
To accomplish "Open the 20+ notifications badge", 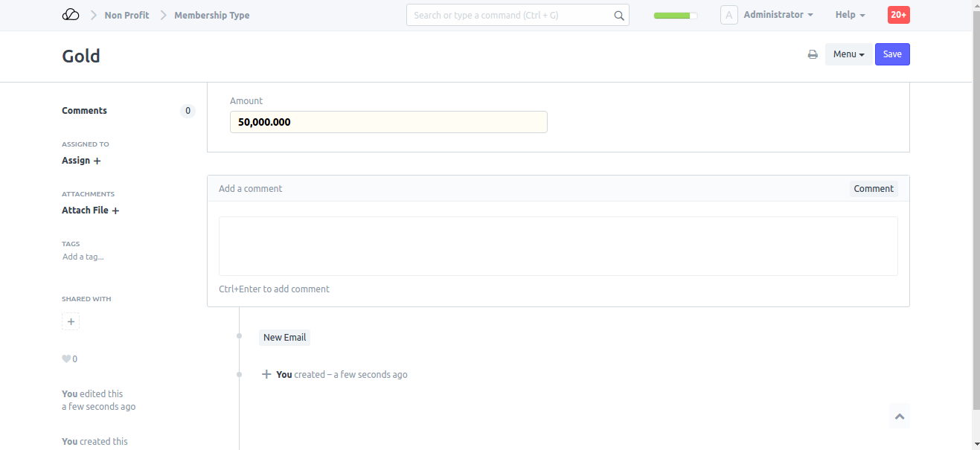I will (898, 15).
